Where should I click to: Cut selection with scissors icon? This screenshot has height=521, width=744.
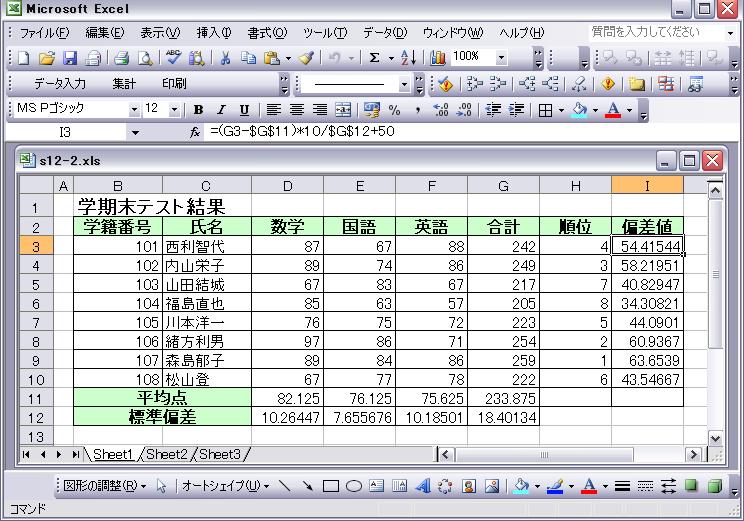point(225,58)
